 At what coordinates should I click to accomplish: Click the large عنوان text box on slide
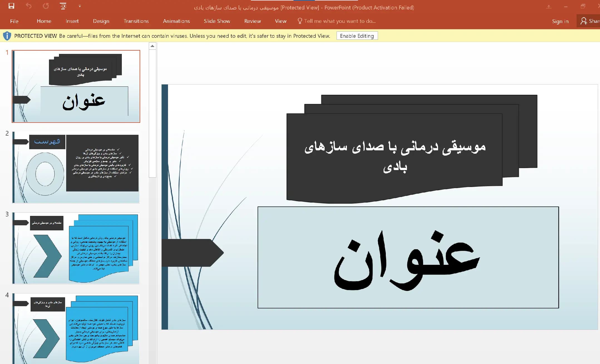[x=408, y=257]
